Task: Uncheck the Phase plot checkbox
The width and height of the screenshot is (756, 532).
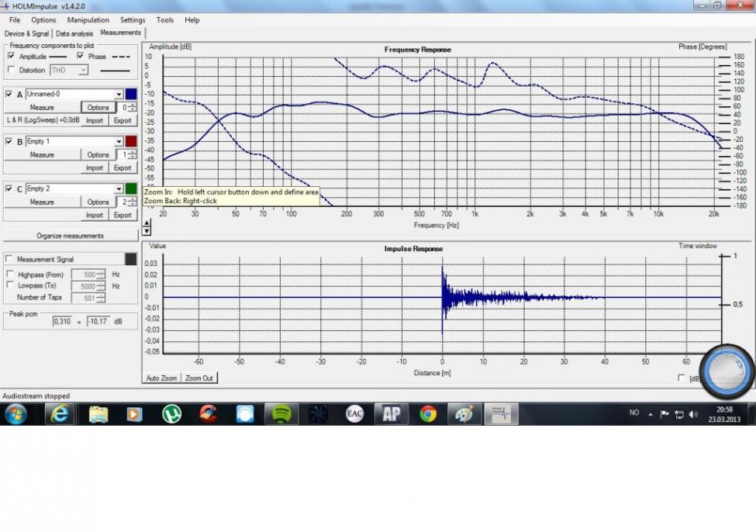Action: 81,57
